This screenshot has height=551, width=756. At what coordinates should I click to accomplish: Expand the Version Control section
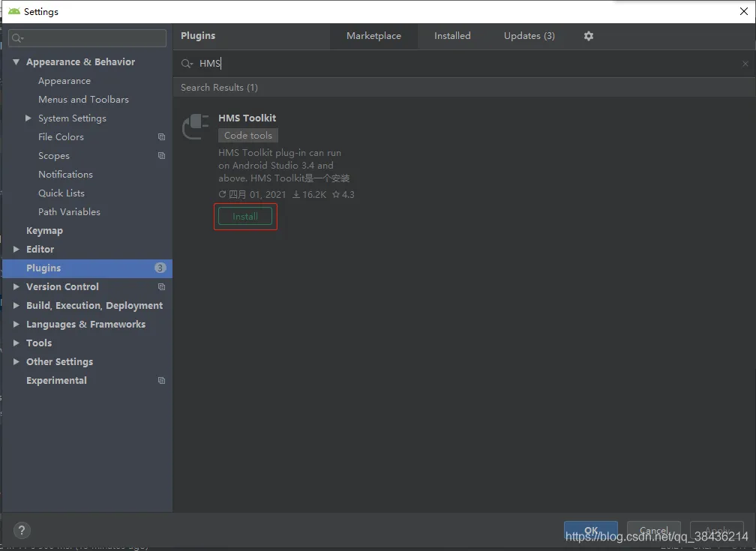click(x=16, y=287)
